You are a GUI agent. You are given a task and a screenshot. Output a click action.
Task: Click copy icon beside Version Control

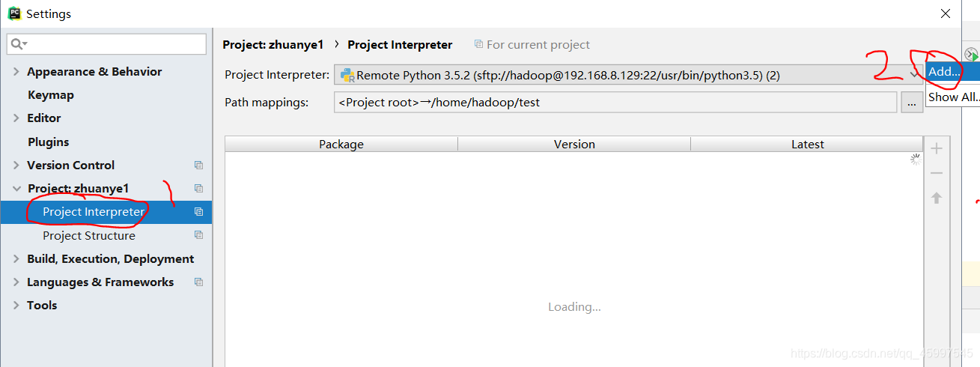[198, 166]
